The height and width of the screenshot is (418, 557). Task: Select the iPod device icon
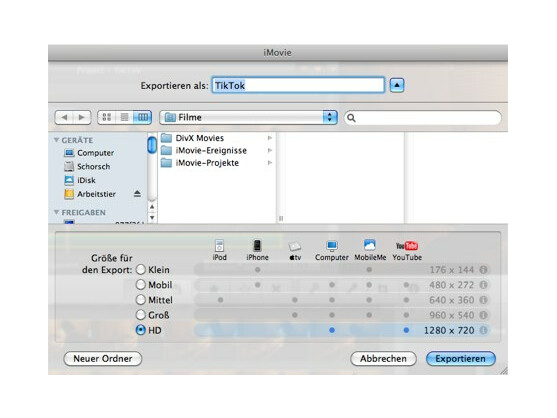[220, 245]
